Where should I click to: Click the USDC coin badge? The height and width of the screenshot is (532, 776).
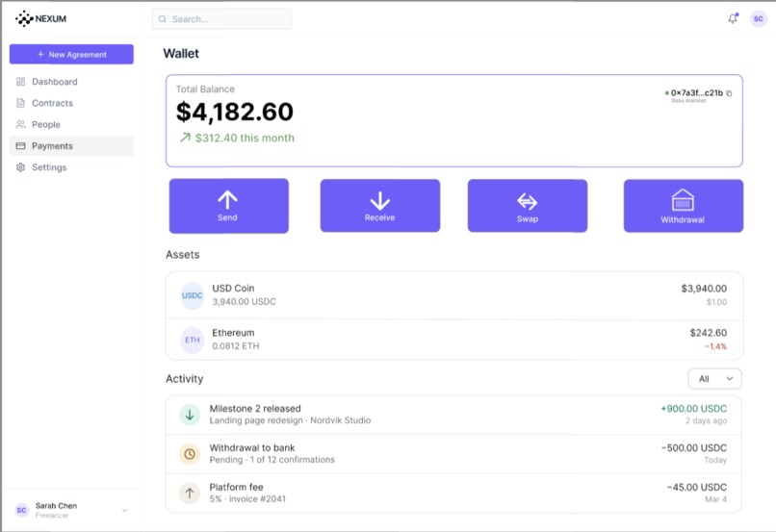pos(192,295)
